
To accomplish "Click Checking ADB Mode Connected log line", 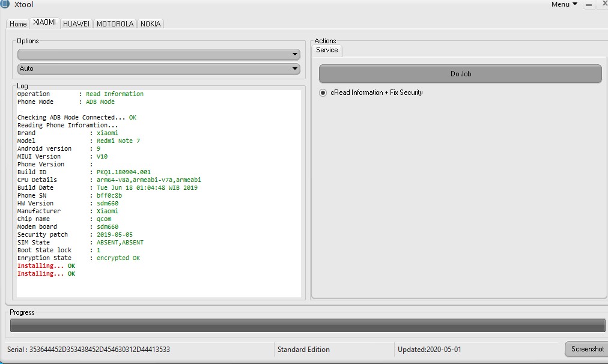I will 77,118.
